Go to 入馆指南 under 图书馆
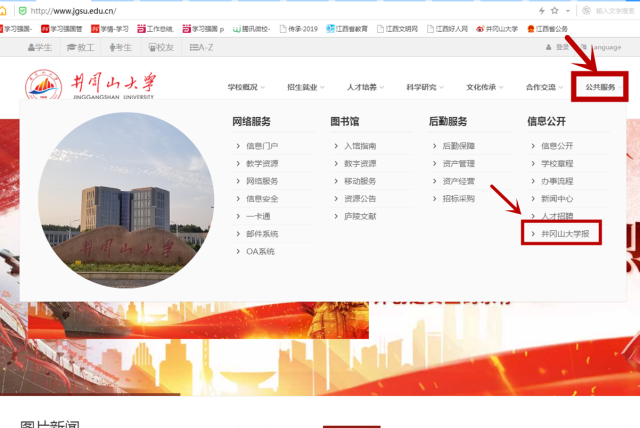Screen dimensions: 640x428 (x=360, y=146)
